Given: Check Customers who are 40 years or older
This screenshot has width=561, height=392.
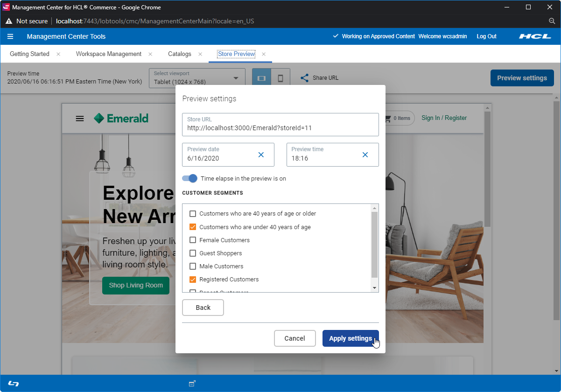Looking at the screenshot, I should [193, 214].
